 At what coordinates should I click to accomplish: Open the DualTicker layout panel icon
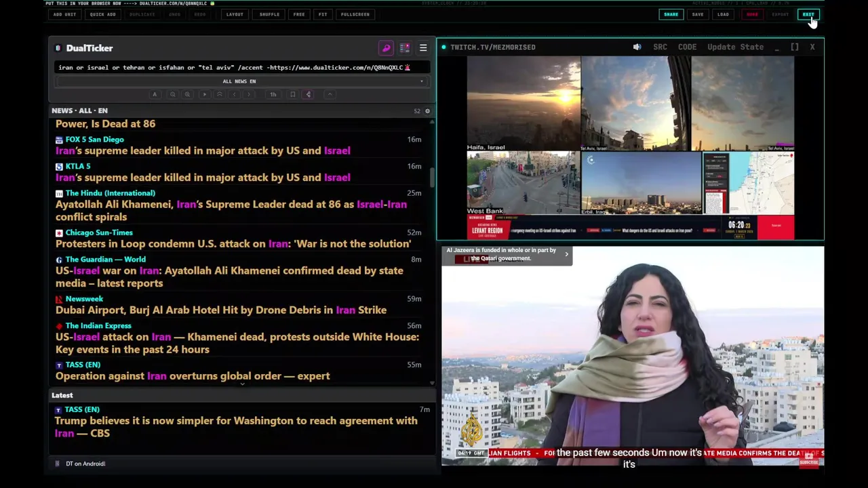pyautogui.click(x=405, y=48)
